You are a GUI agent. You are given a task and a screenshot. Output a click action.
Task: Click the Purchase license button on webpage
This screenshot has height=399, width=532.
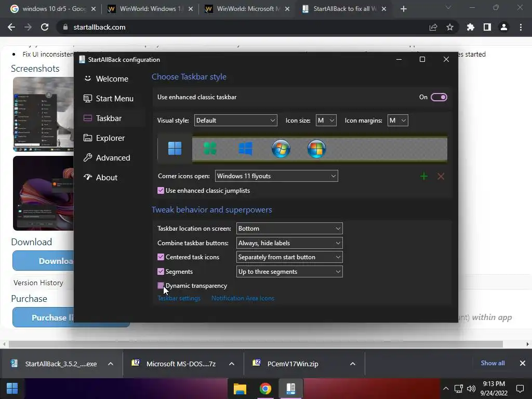point(43,317)
